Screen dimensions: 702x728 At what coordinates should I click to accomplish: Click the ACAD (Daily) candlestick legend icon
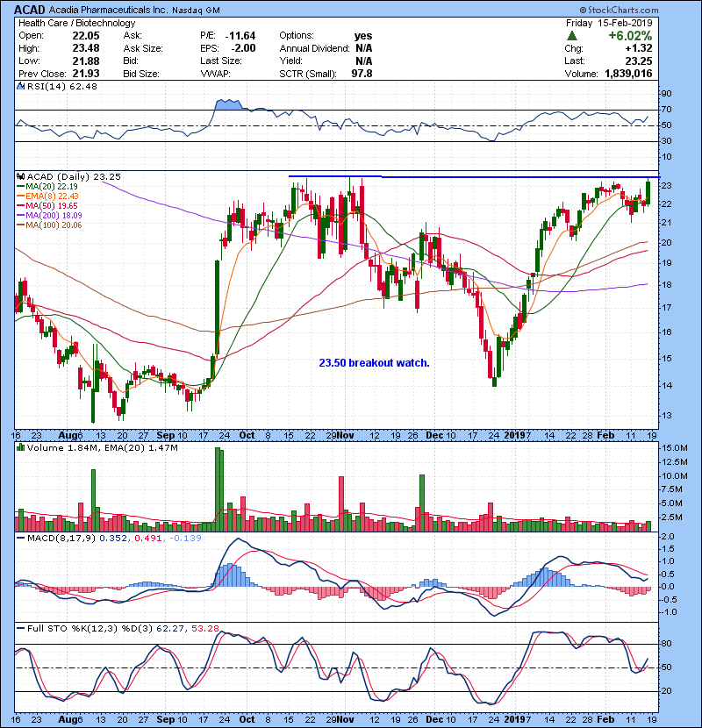(20, 176)
